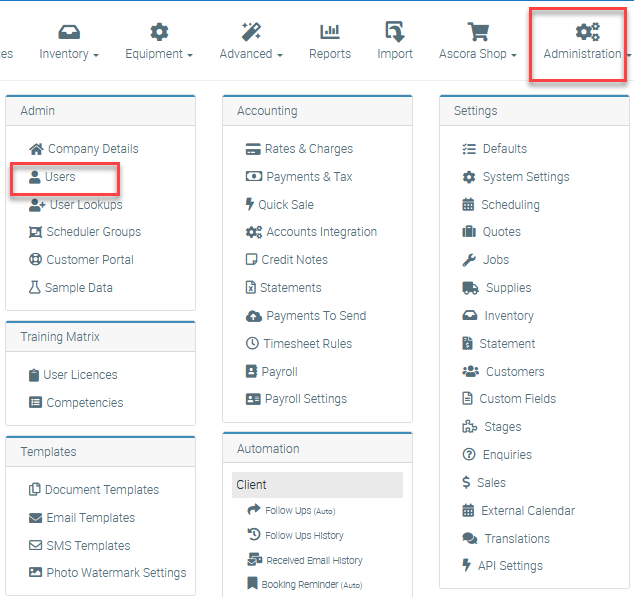
Task: Click the Reports bar chart icon
Action: (x=329, y=33)
